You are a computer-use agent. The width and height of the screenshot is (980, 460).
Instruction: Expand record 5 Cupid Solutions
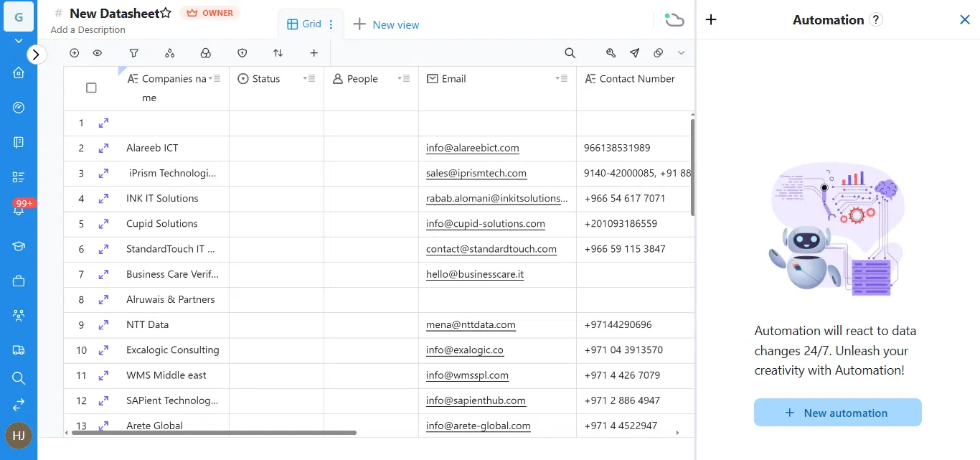pos(103,224)
